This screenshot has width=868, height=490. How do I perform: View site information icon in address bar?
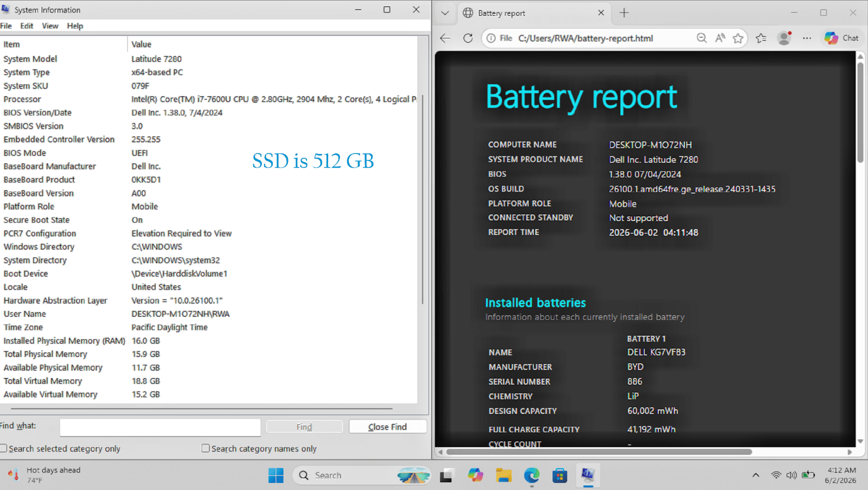click(491, 38)
